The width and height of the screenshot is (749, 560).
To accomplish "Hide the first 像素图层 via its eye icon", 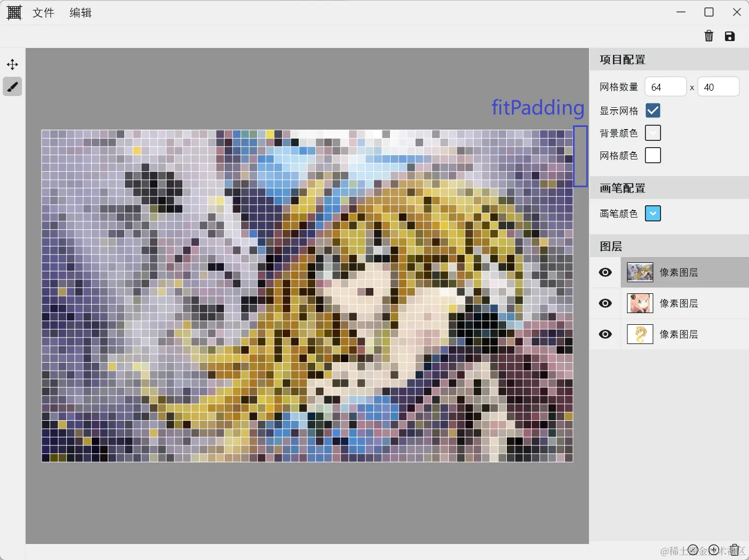I will pyautogui.click(x=605, y=273).
